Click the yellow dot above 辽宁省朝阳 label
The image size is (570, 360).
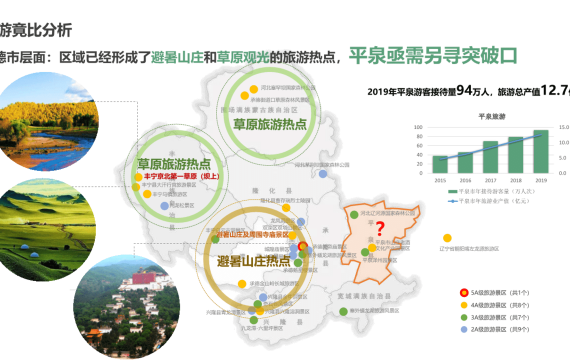click(x=447, y=238)
